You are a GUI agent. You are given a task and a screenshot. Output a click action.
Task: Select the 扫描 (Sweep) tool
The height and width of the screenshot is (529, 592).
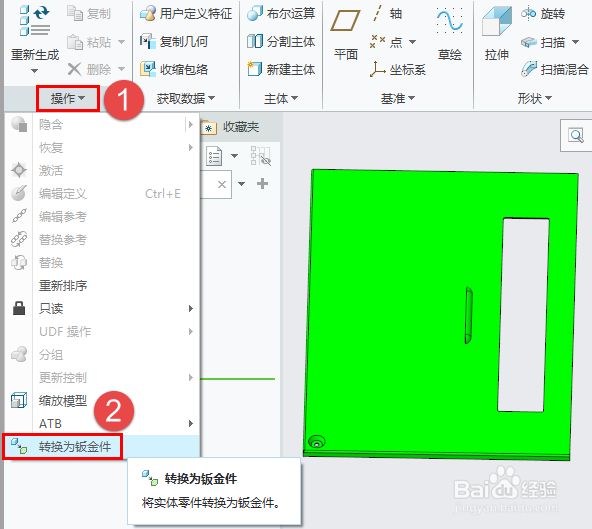tap(543, 42)
